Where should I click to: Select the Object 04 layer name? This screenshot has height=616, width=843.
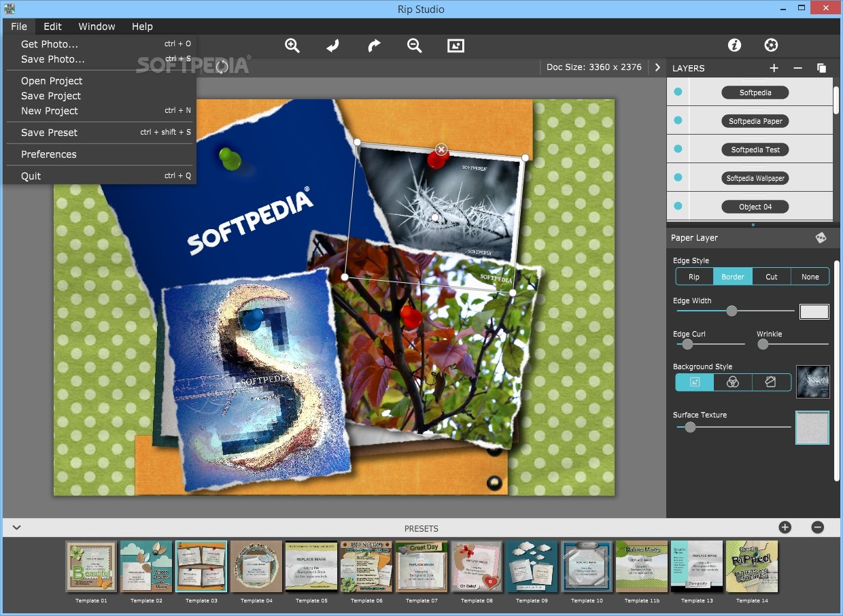coord(755,207)
